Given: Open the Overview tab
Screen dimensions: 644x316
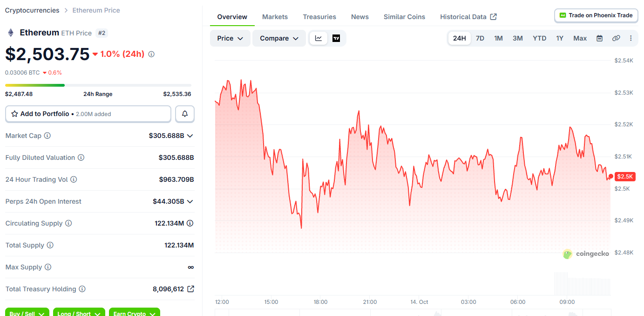Looking at the screenshot, I should pos(232,17).
